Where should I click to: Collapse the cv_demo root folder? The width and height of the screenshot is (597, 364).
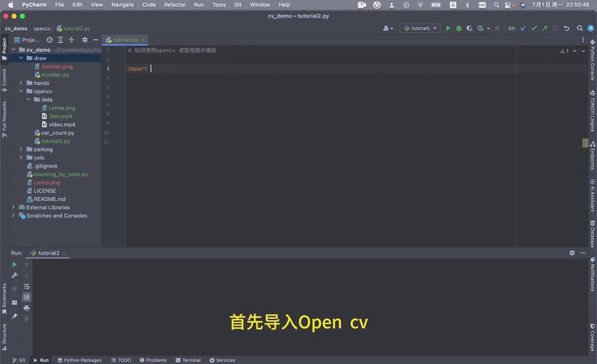pos(14,50)
